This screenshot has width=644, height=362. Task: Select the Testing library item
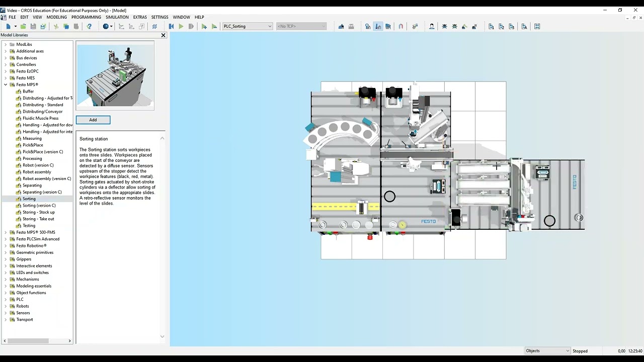click(x=29, y=225)
